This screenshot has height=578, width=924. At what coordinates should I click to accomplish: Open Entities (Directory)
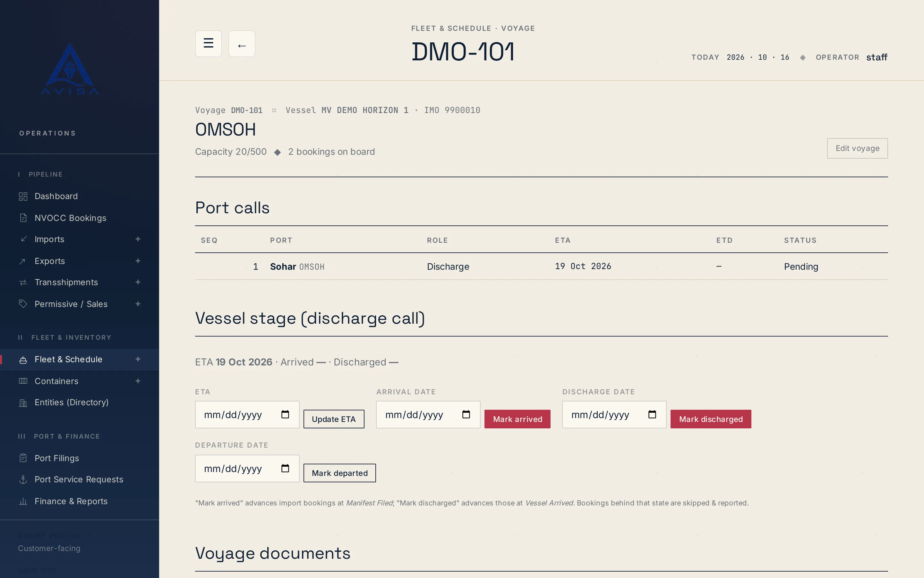(x=80, y=403)
